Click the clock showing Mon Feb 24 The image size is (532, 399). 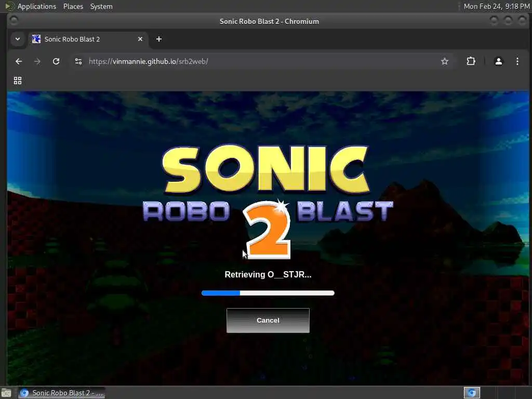pos(496,6)
